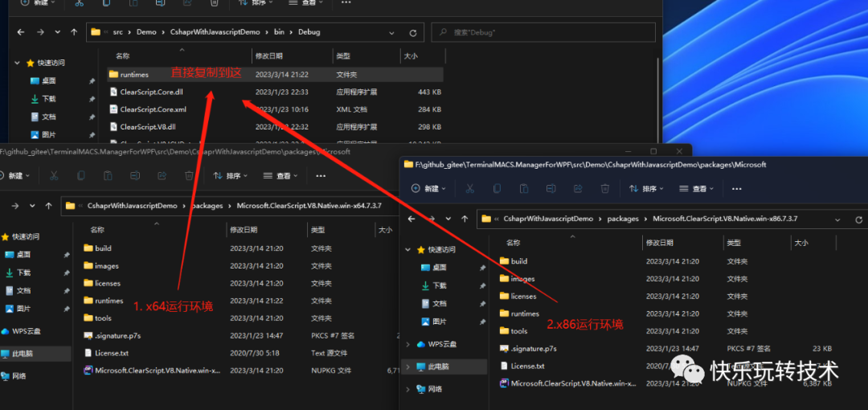
Task: Open 下载 in Debug window sidebar
Action: (49, 99)
